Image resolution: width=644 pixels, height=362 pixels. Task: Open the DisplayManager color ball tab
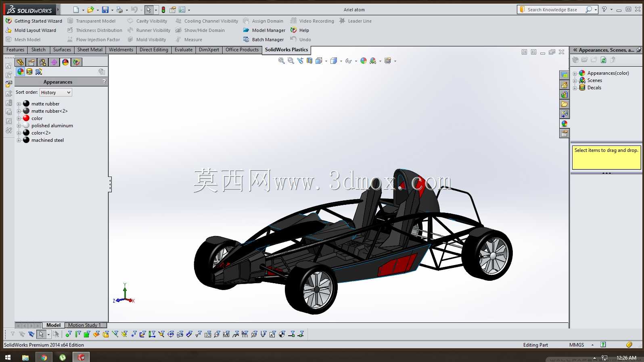pyautogui.click(x=65, y=62)
